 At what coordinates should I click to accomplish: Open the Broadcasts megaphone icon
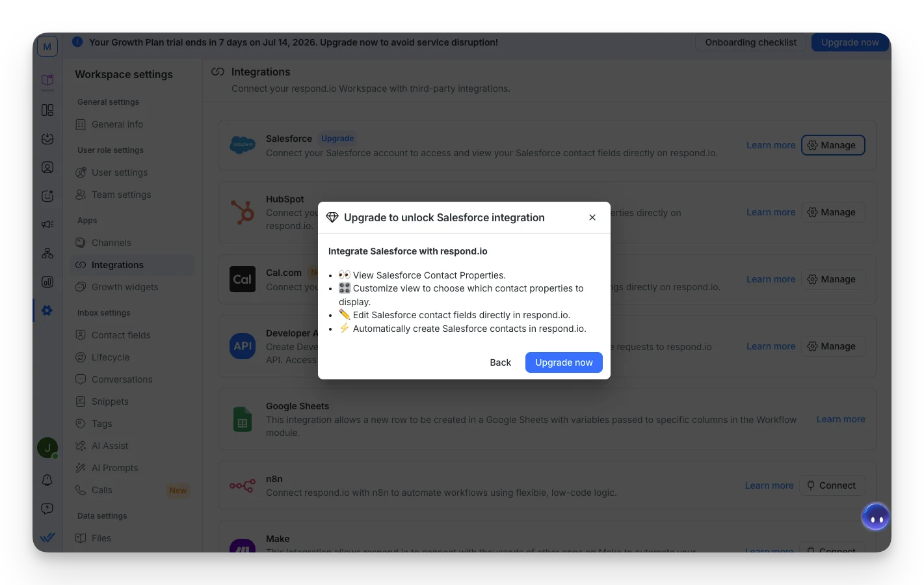(x=47, y=224)
